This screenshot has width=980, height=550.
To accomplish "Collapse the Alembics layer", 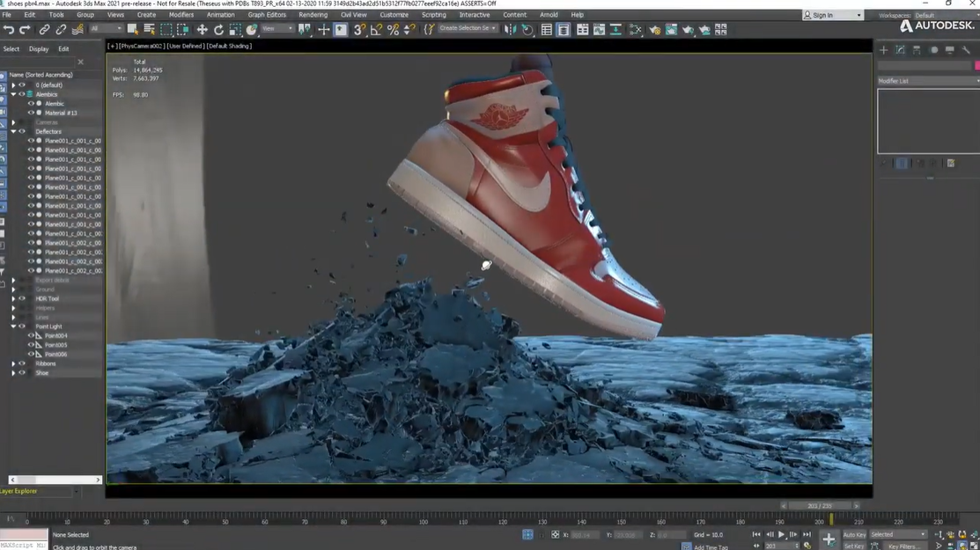I will point(13,94).
